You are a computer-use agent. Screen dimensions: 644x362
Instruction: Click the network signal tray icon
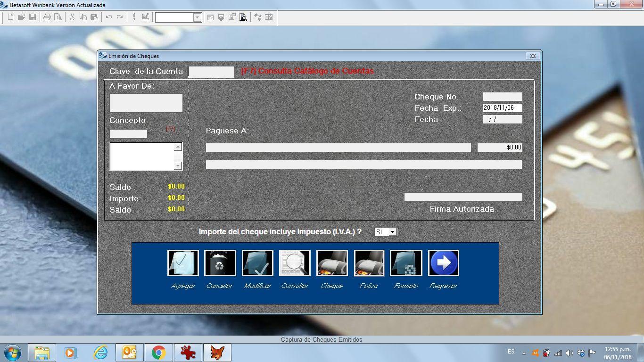click(558, 353)
